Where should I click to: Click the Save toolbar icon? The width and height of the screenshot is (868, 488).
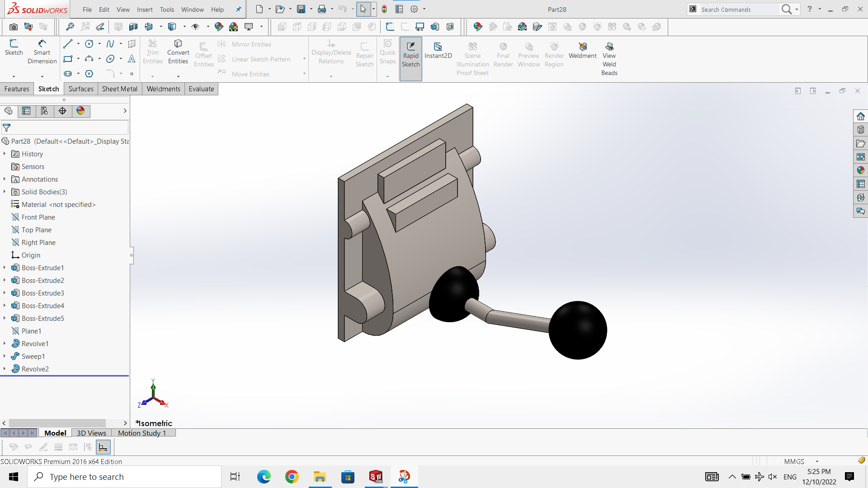301,9
